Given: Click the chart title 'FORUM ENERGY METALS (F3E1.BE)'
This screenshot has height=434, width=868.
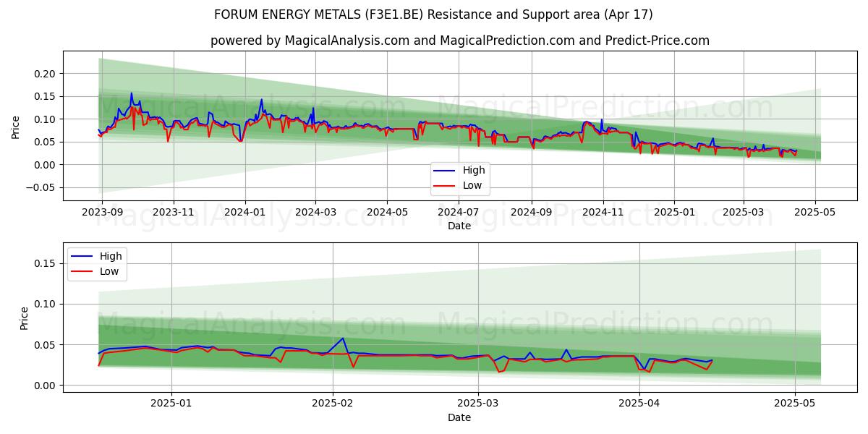Looking at the screenshot, I should pyautogui.click(x=318, y=14).
